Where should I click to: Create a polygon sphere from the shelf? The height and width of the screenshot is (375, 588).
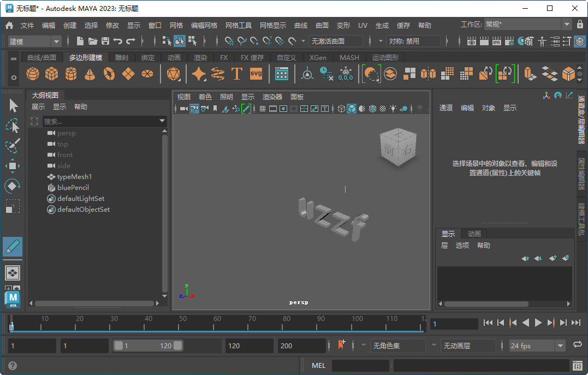tap(32, 73)
